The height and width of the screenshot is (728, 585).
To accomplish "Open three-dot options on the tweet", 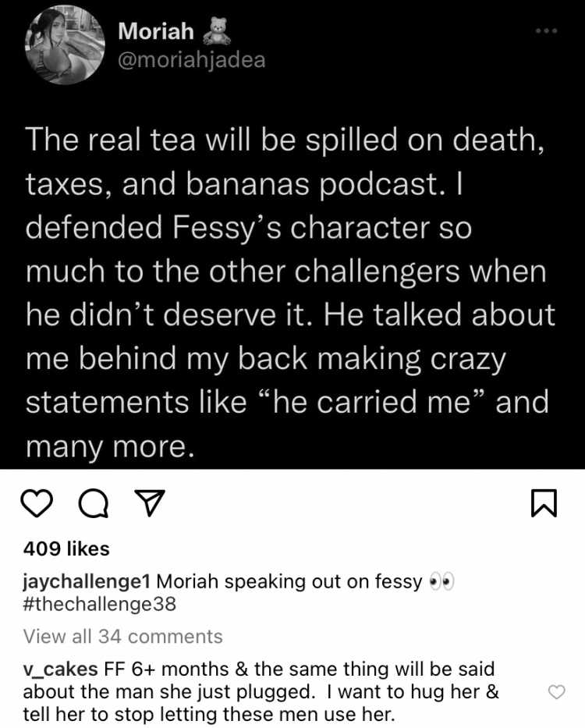I will click(546, 31).
